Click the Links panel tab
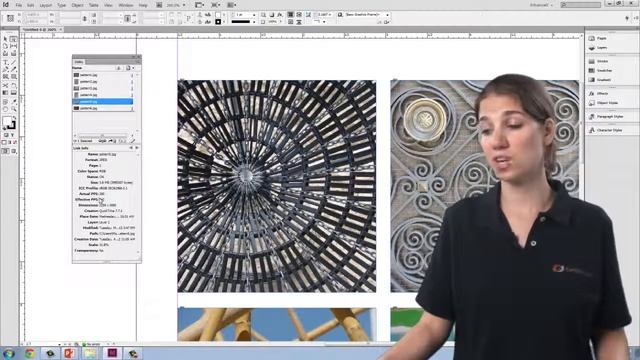The height and width of the screenshot is (360, 640). coord(79,62)
